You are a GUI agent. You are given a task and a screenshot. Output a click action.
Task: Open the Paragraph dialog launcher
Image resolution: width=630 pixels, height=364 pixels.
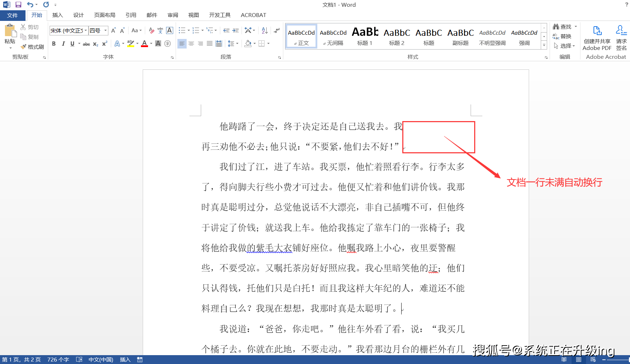pyautogui.click(x=279, y=57)
